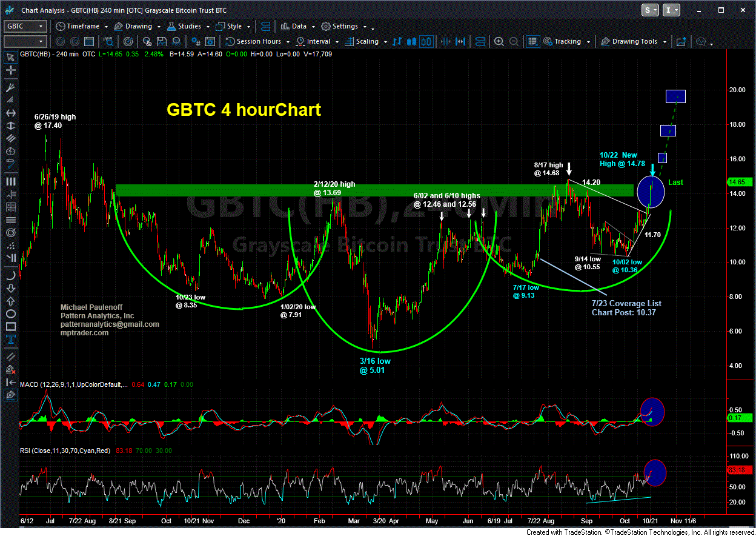Open the Settings menu

pos(339,26)
